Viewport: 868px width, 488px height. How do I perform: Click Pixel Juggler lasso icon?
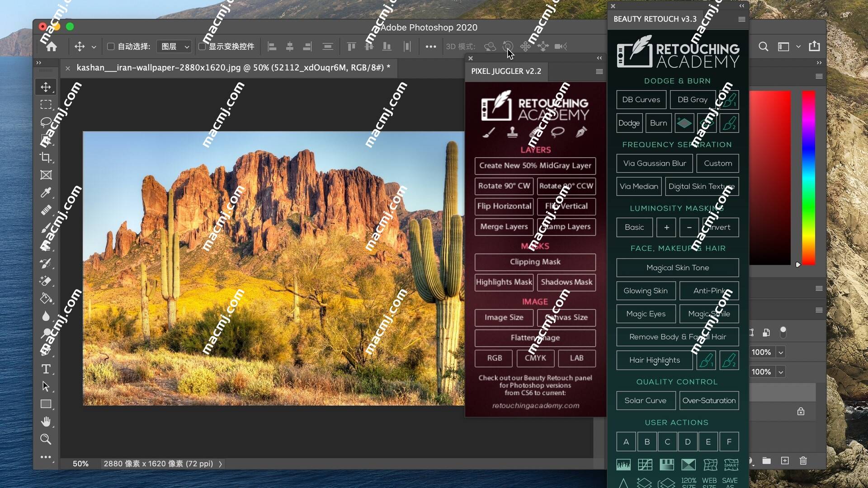pyautogui.click(x=558, y=132)
